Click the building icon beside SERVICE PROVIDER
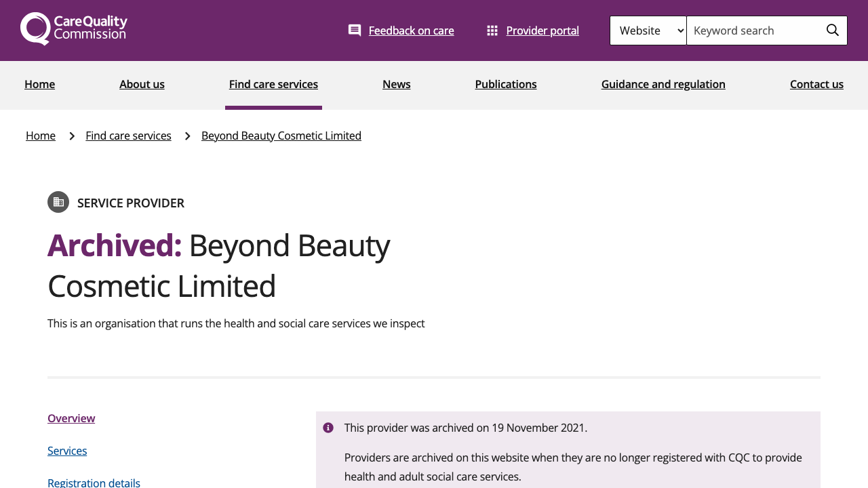The image size is (868, 488). coord(58,202)
